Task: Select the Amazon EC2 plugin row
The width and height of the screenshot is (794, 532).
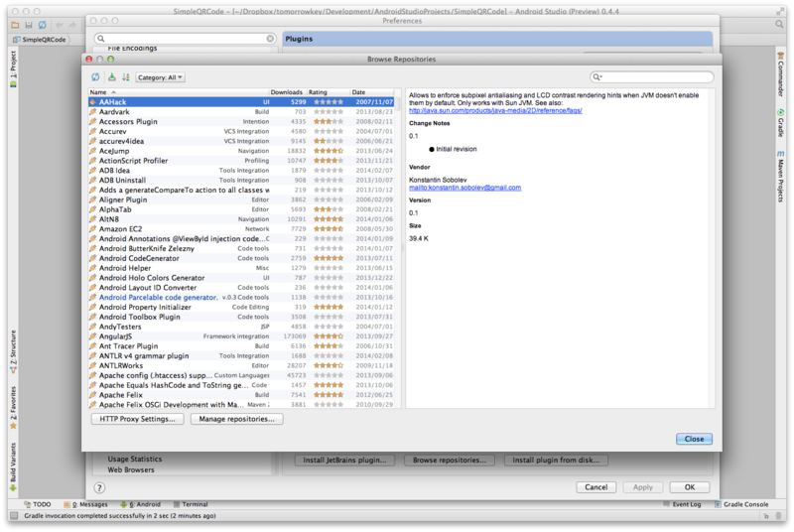Action: [x=241, y=229]
